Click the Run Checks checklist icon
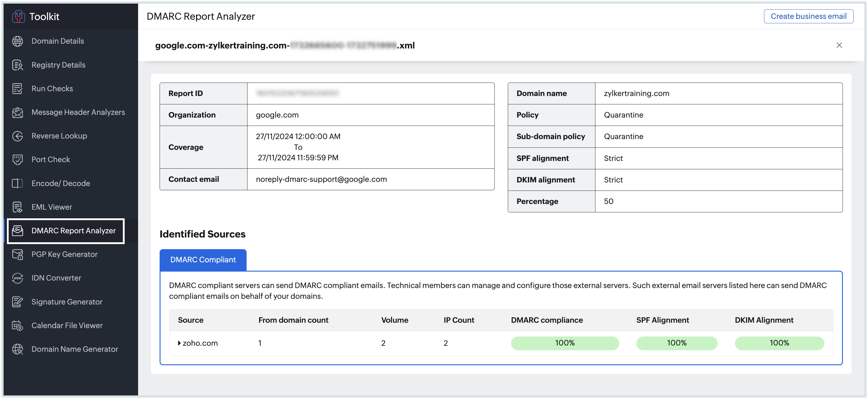This screenshot has width=868, height=399. (x=17, y=88)
